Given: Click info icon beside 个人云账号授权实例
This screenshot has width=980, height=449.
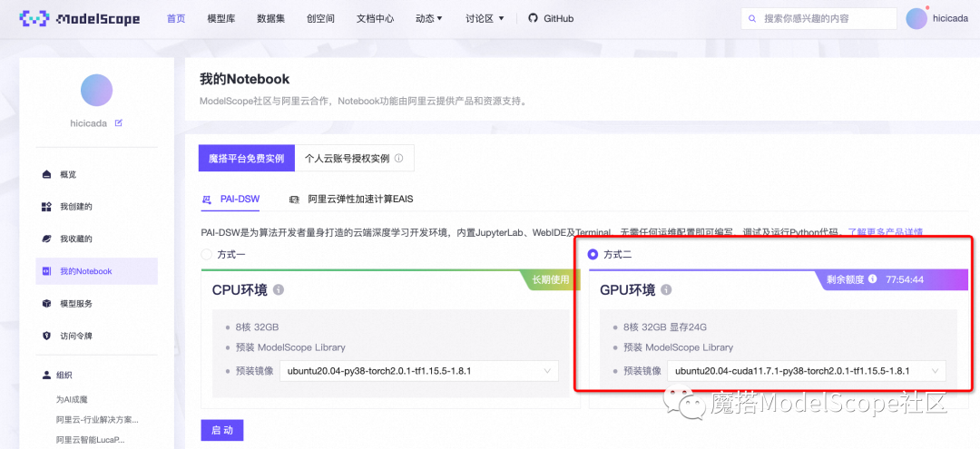Looking at the screenshot, I should pos(398,159).
